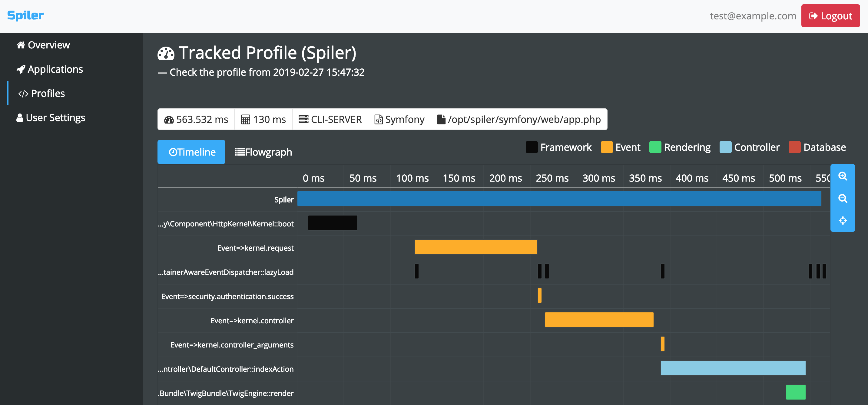
Task: Select the Timeline tab
Action: click(192, 152)
